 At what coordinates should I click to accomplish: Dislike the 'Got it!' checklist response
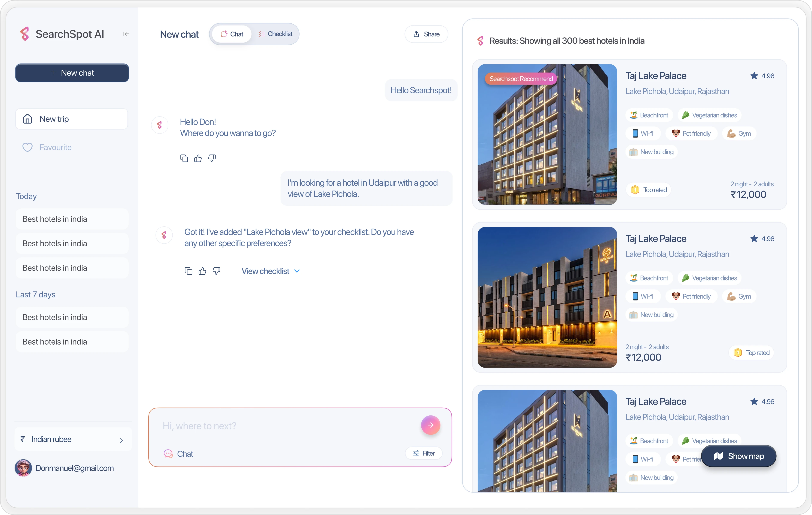[217, 271]
